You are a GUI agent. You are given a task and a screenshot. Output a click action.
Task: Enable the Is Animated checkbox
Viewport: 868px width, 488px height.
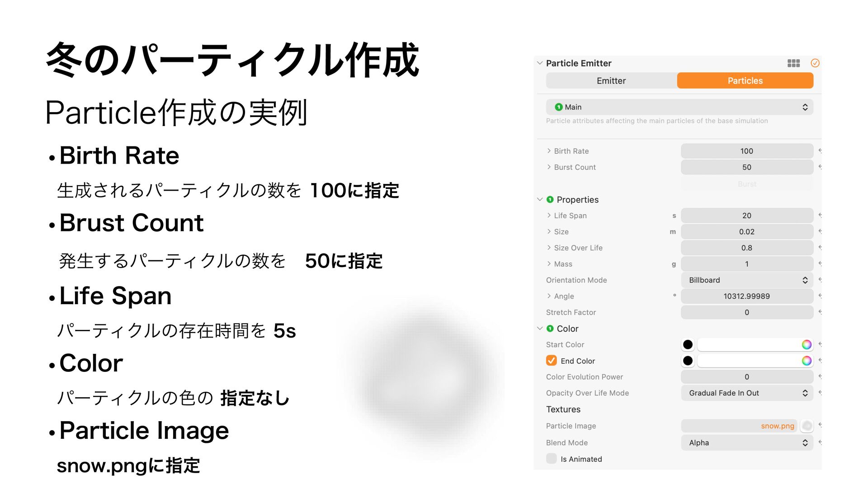[x=552, y=459]
